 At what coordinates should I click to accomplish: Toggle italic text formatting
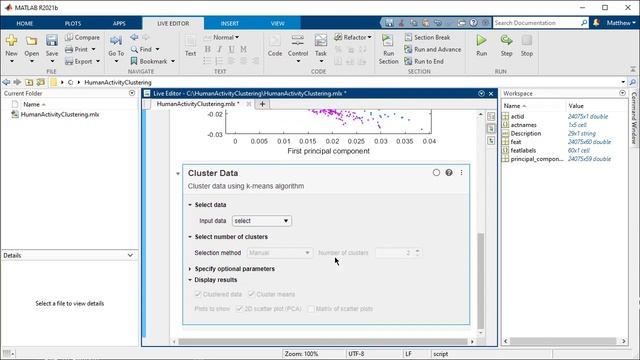(220, 49)
